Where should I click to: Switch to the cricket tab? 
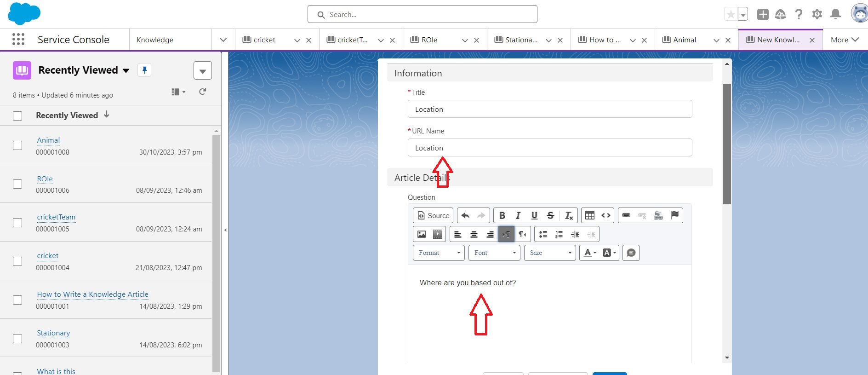click(264, 40)
